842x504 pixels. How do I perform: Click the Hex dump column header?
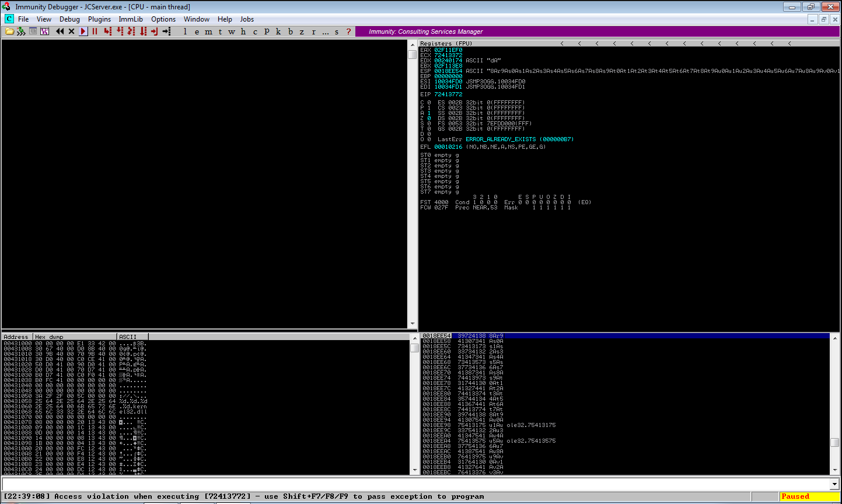pos(75,337)
